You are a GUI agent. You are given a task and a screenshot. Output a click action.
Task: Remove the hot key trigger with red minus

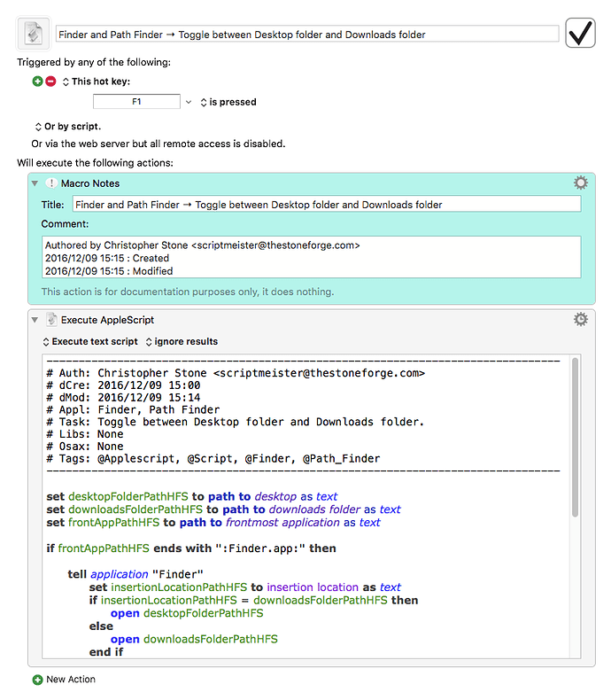click(50, 82)
